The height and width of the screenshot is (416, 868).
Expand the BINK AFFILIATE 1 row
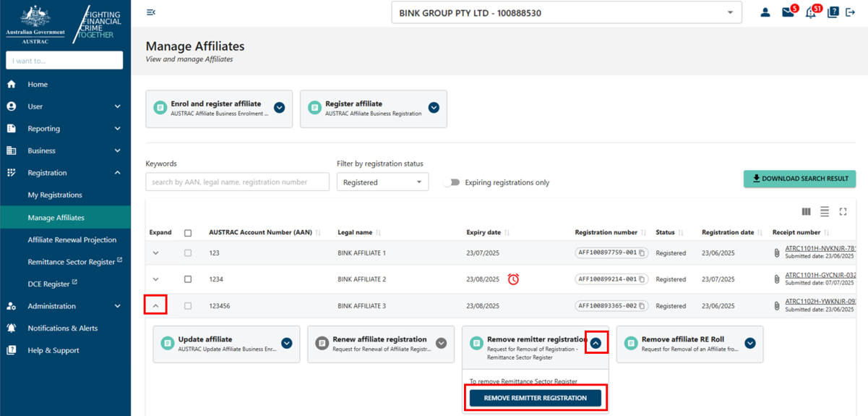pos(155,253)
